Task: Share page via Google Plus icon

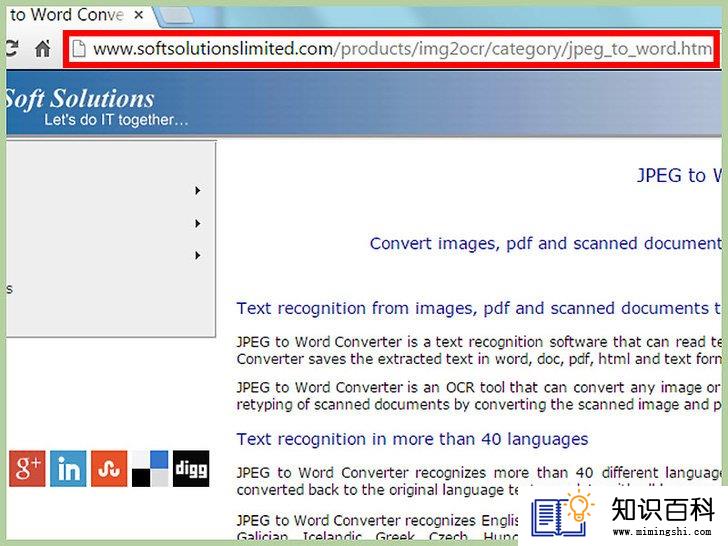Action: [x=27, y=468]
